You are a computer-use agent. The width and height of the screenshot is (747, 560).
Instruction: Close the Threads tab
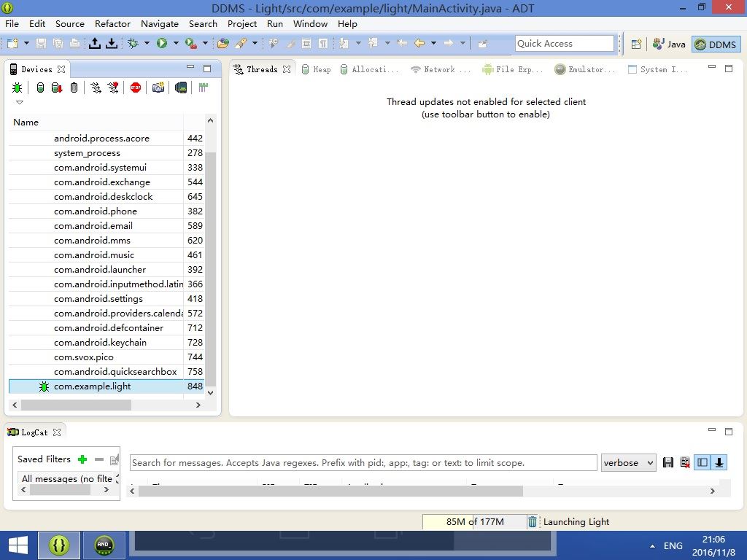point(286,69)
